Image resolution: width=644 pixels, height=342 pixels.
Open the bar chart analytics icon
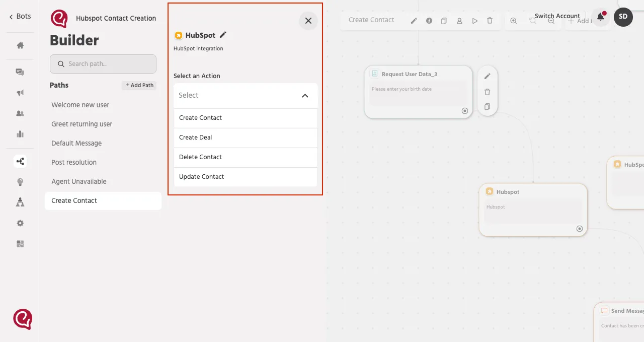point(20,134)
